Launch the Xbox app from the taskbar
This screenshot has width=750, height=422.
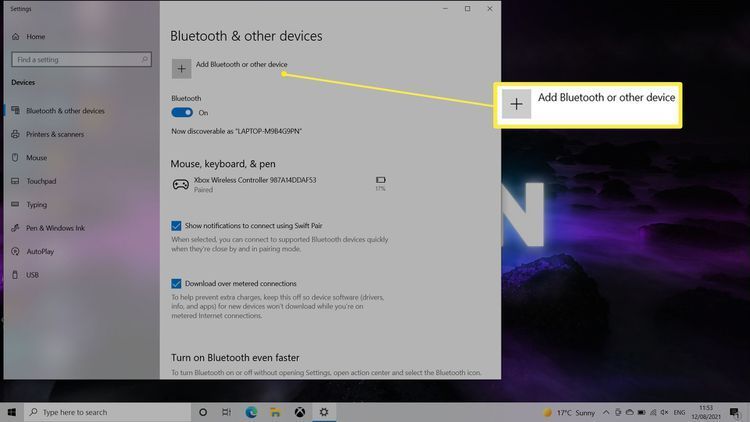(x=300, y=412)
